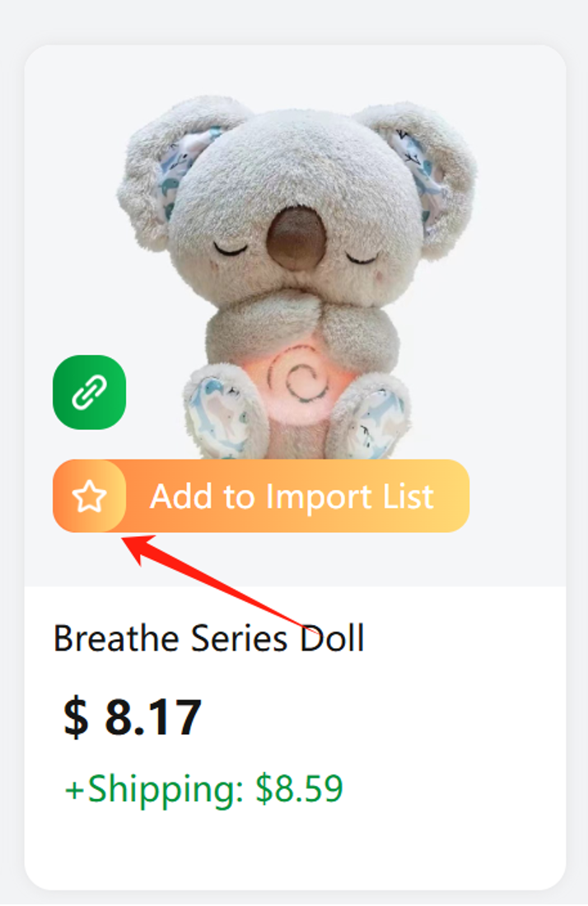Click the star icon on orange button
Viewport: 588px width, 906px height.
90,497
